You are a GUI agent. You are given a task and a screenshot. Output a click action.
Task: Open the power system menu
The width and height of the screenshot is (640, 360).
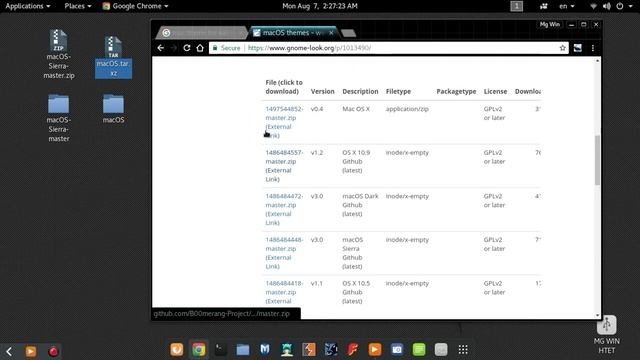(x=624, y=6)
